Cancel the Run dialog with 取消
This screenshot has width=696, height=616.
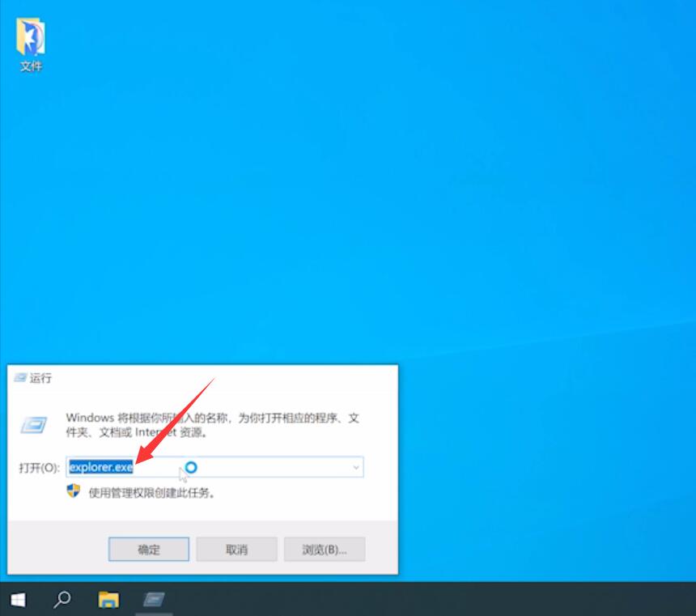(236, 550)
